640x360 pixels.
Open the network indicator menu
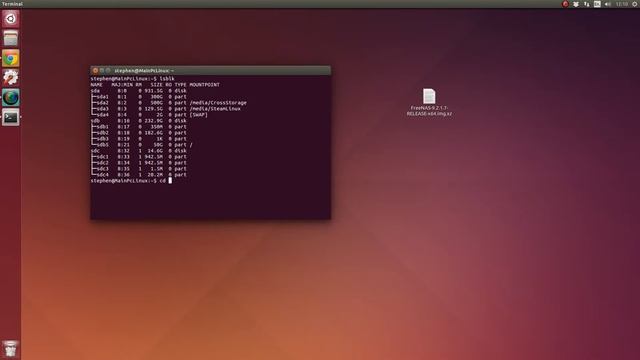point(587,4)
